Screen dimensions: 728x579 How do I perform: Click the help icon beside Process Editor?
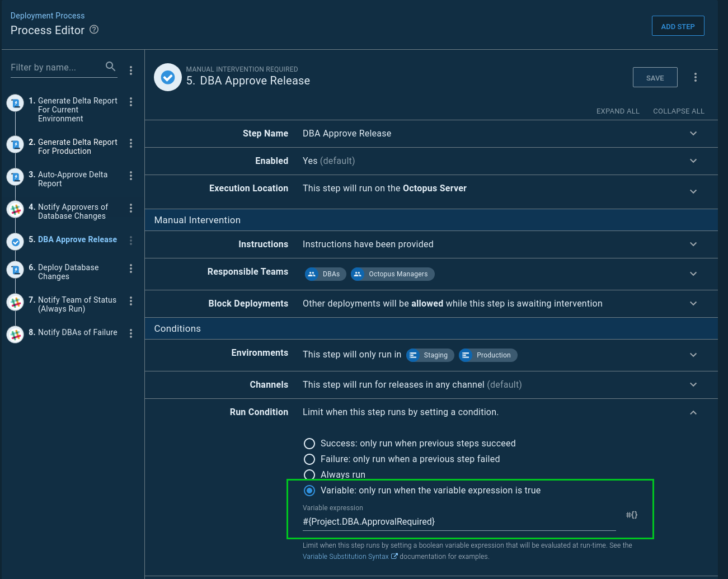94,30
